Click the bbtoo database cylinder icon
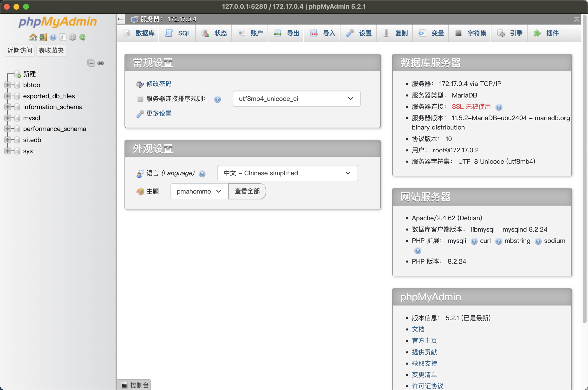 [x=17, y=85]
